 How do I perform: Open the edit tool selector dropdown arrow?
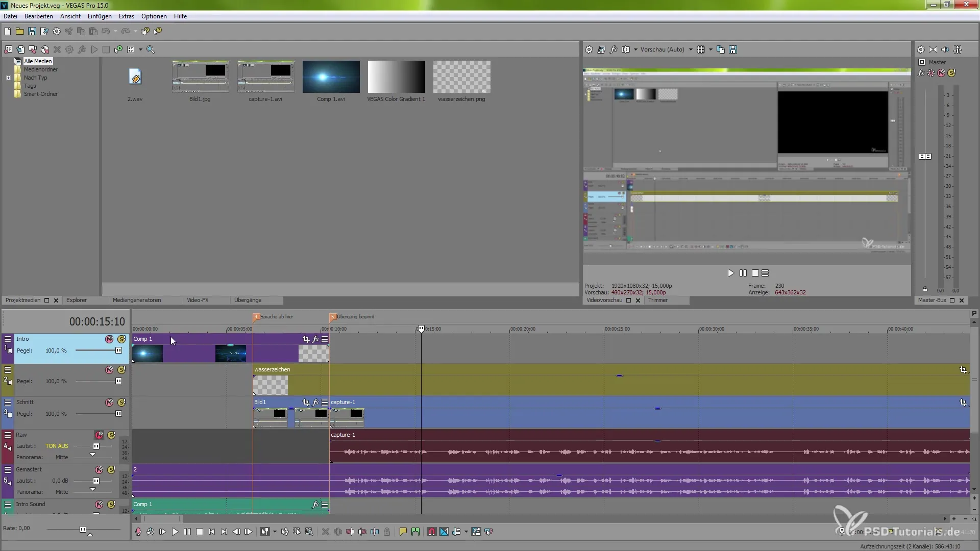point(275,532)
